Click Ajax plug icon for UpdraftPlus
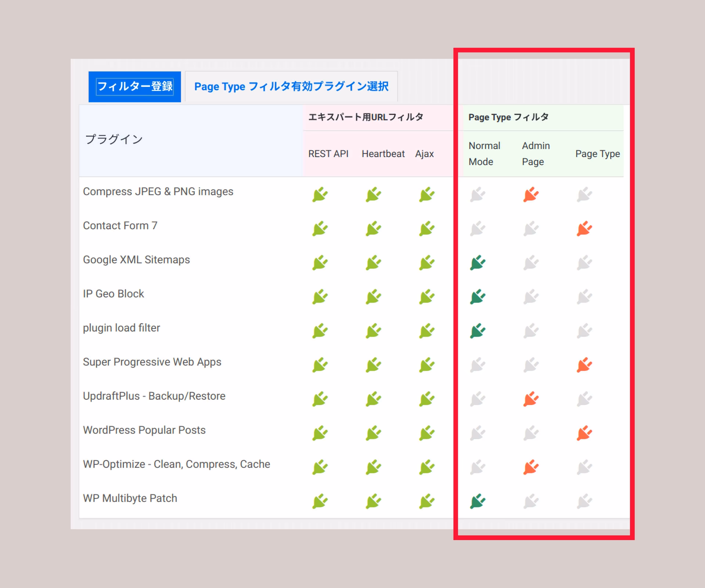705x588 pixels. coord(426,399)
